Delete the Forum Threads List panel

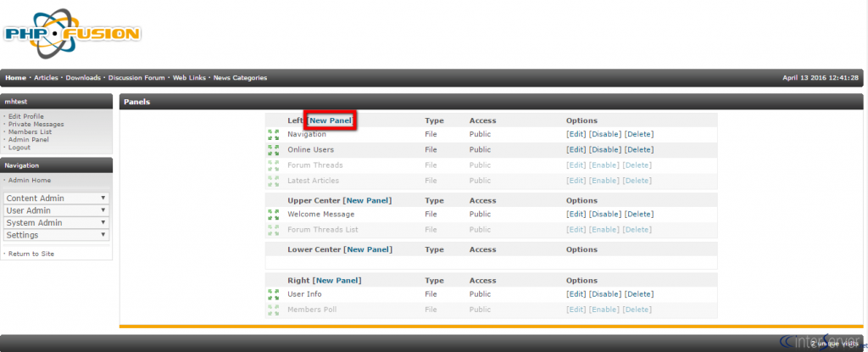coord(637,230)
